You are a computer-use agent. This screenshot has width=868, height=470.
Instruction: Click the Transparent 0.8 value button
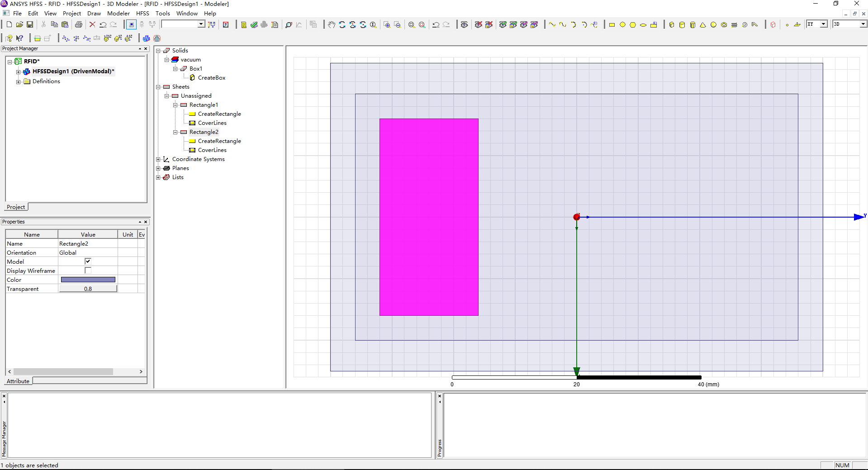[x=88, y=289]
